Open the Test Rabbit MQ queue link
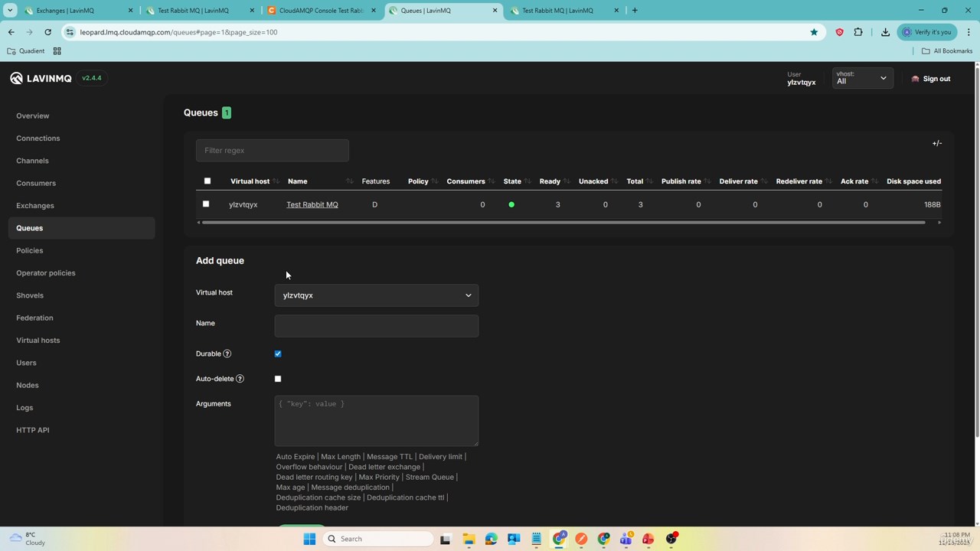The width and height of the screenshot is (980, 551). (312, 204)
